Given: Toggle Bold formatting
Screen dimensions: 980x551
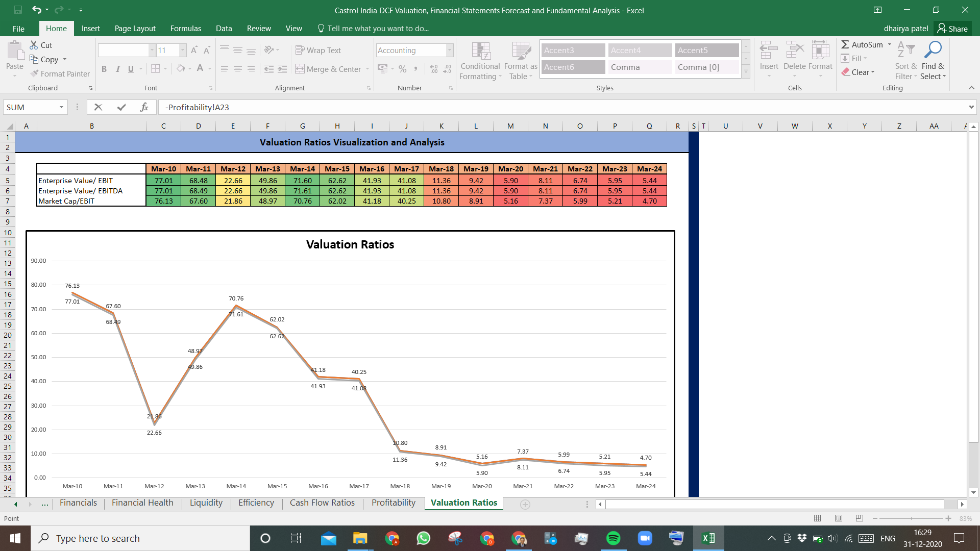Looking at the screenshot, I should [104, 69].
